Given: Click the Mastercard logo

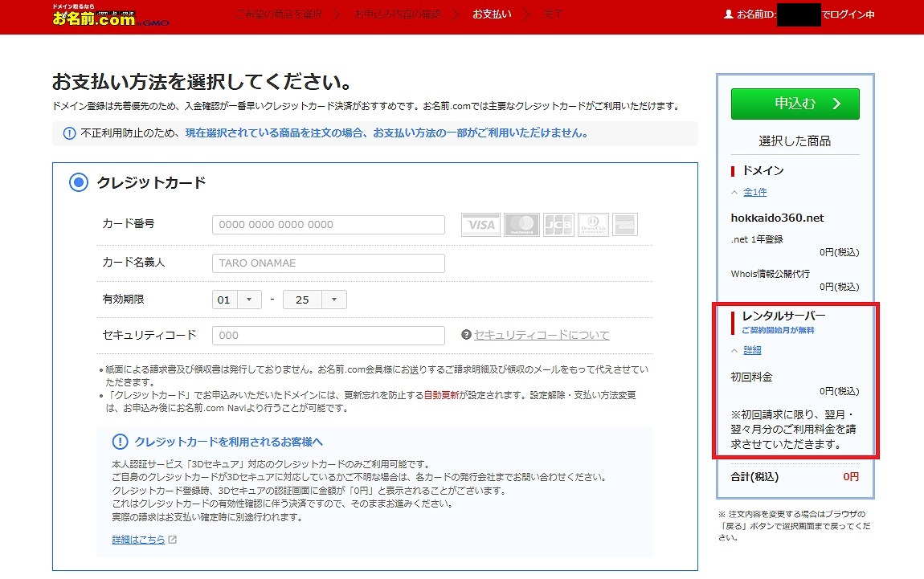Looking at the screenshot, I should 521,225.
